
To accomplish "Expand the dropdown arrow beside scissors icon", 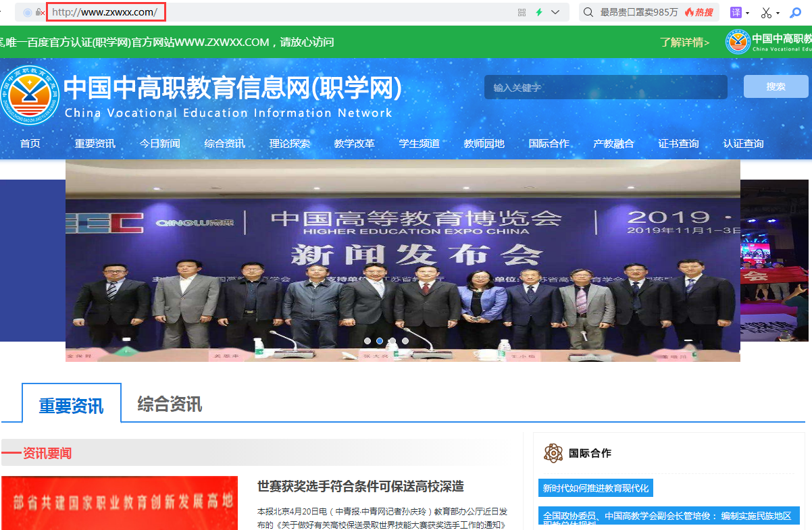I will point(778,13).
